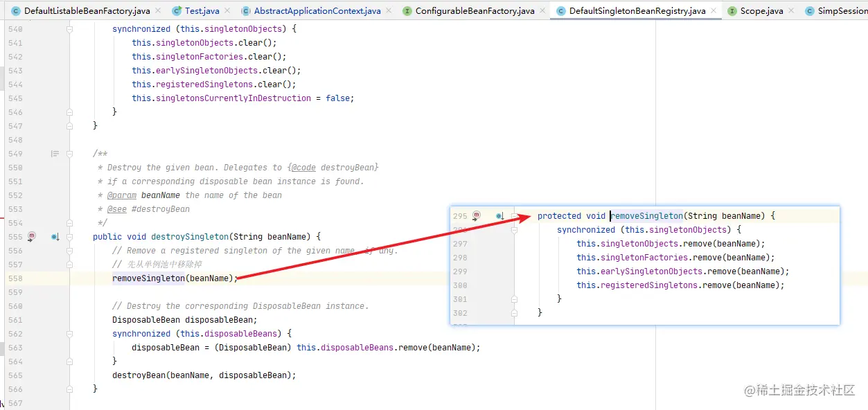The image size is (868, 410).
Task: Click the fold end marker at popup line 301
Action: click(x=514, y=299)
